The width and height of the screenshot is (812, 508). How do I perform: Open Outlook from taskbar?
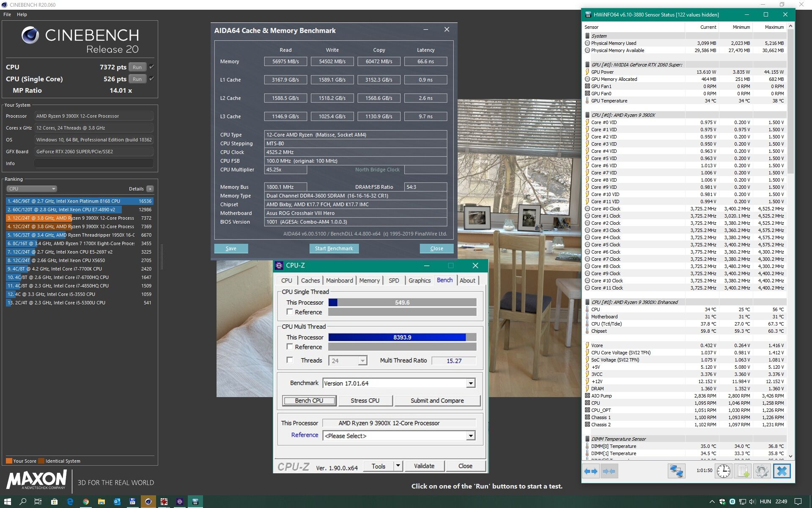[117, 502]
